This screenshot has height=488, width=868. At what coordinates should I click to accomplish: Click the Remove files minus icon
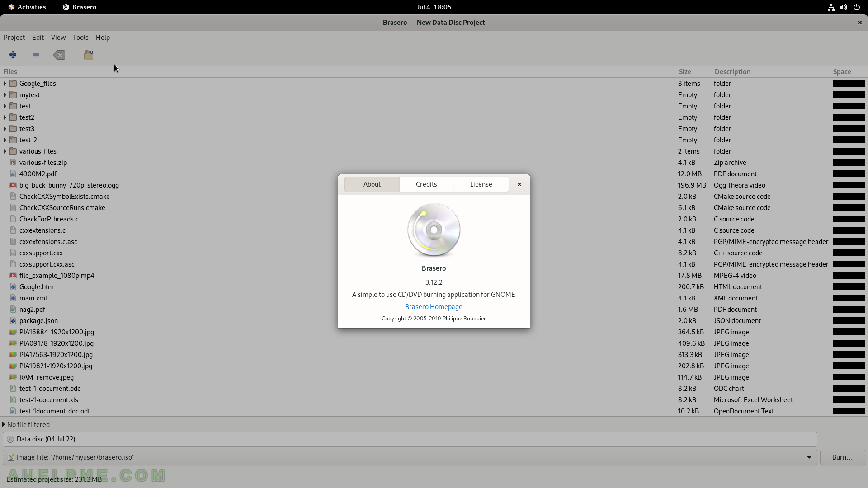(36, 55)
